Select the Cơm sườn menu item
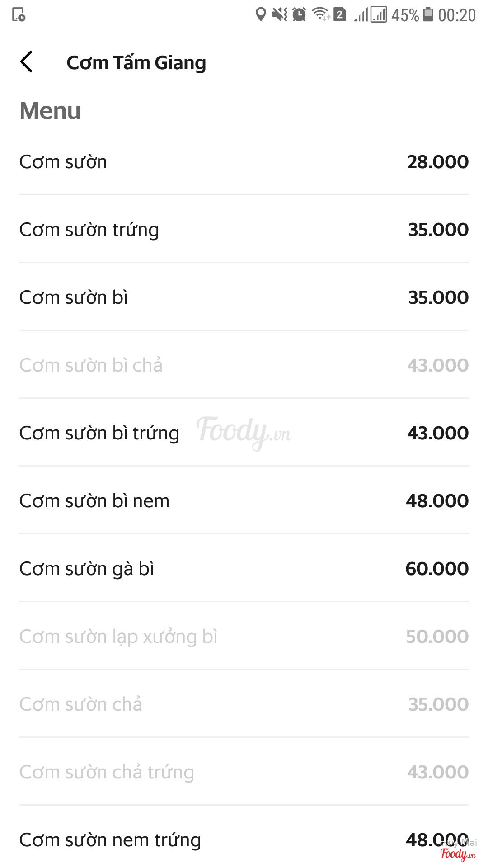This screenshot has width=488, height=868. coord(63,162)
